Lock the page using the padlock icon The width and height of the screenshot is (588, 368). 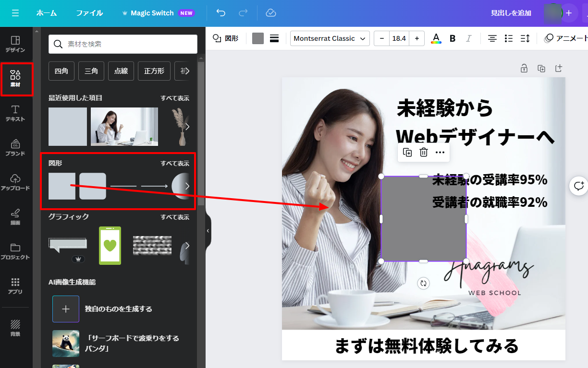[x=524, y=69]
